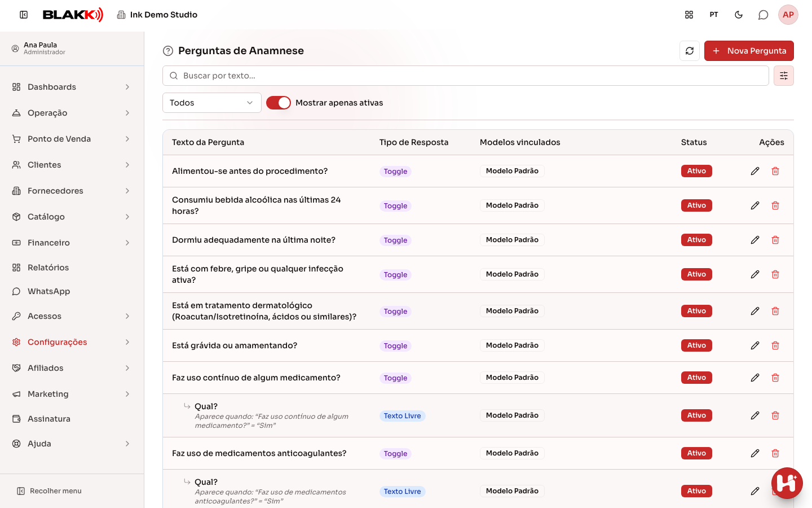Click the 'Buscar por texto...' search field
Viewport: 812px width, 508px height.
[x=466, y=76]
